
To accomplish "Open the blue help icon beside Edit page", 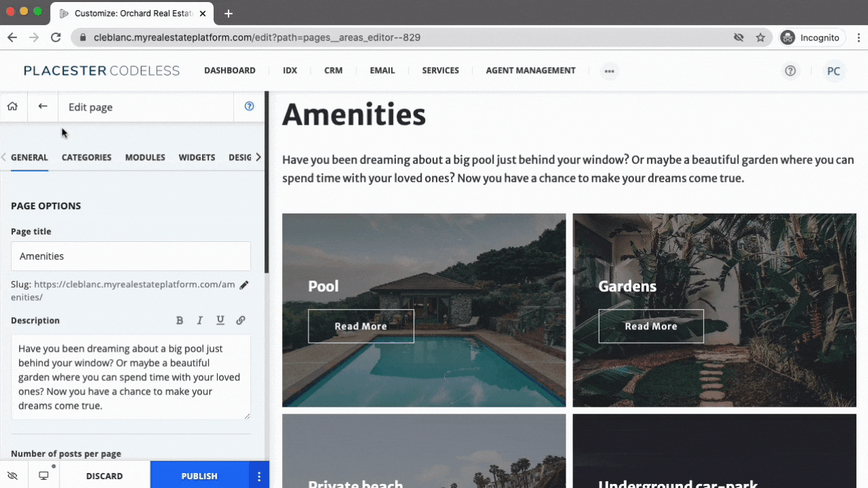I will pos(249,106).
